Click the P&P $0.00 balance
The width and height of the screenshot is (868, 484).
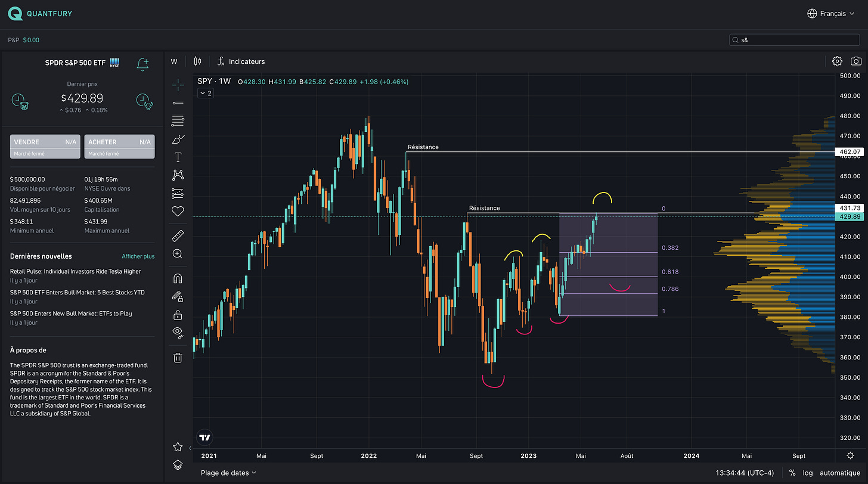click(x=23, y=40)
